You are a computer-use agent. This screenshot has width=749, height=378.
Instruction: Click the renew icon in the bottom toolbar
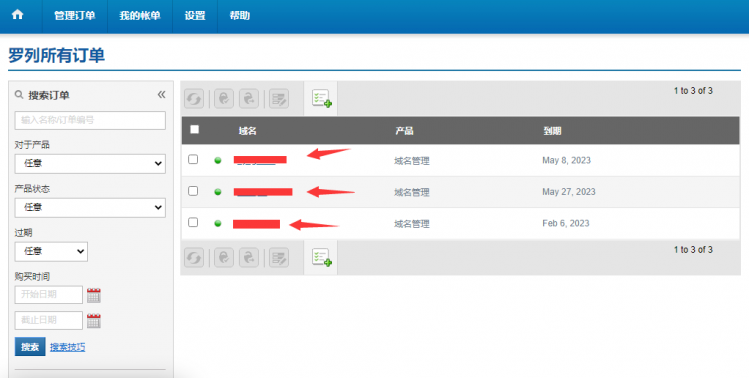(194, 259)
